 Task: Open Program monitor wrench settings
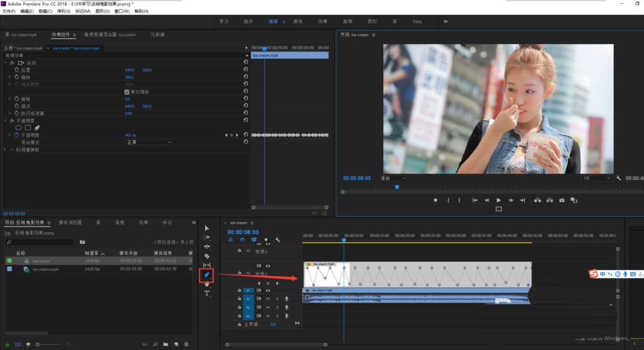(618, 178)
